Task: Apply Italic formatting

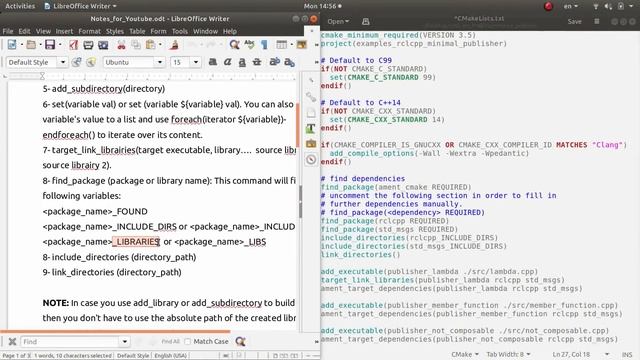Action: [x=227, y=62]
